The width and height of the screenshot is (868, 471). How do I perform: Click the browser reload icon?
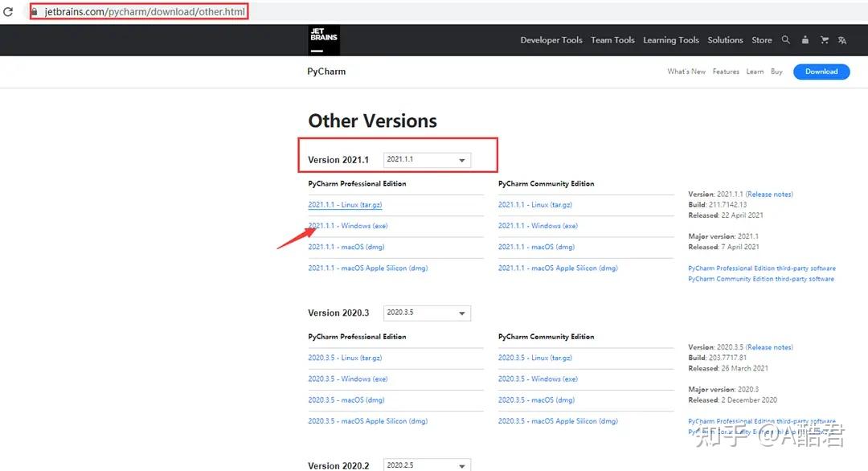click(8, 11)
